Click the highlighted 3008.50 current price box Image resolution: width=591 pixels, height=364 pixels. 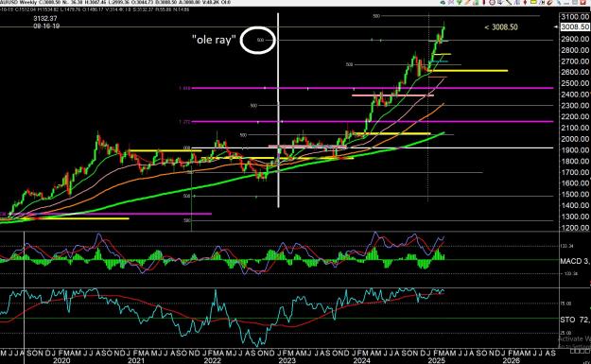point(575,27)
